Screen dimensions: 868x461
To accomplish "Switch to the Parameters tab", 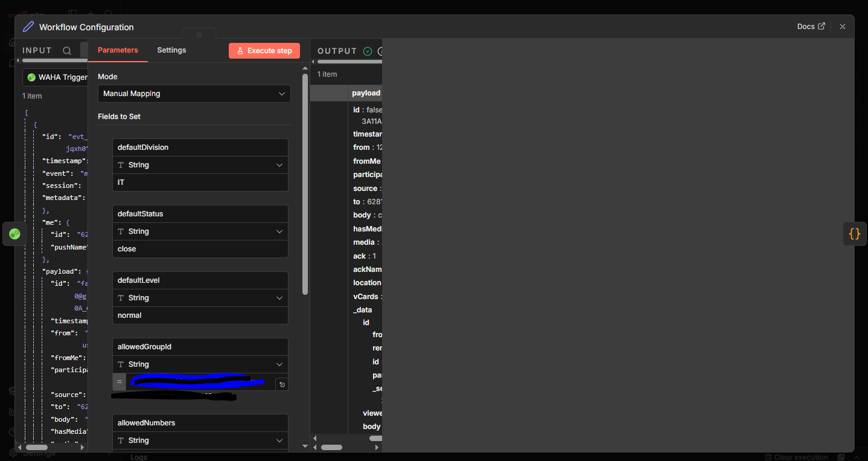I will (x=118, y=50).
